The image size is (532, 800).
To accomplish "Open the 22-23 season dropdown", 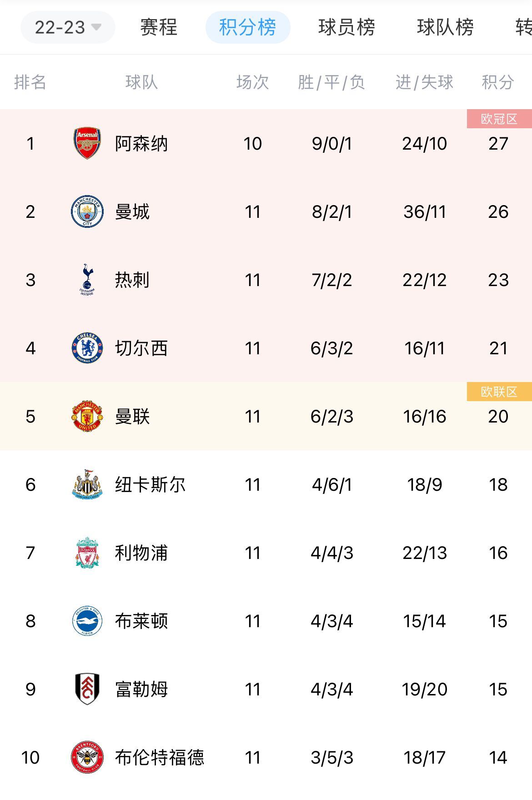I will click(68, 27).
